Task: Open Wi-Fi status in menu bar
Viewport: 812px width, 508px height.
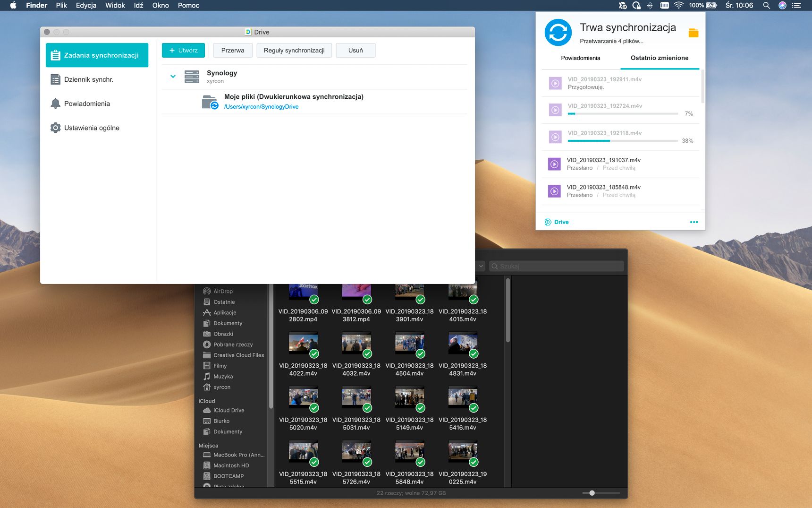Action: click(x=678, y=5)
